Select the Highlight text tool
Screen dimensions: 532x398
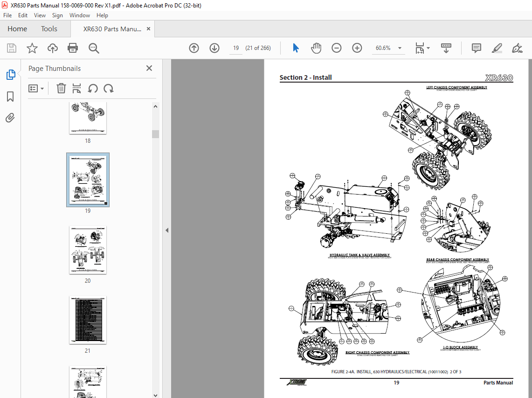[497, 48]
